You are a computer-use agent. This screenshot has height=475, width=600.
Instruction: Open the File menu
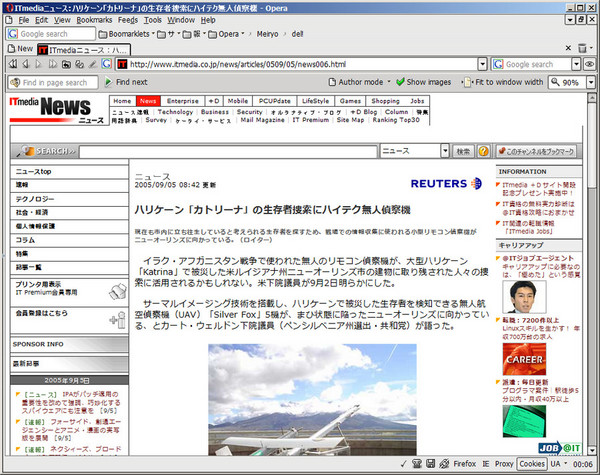(x=23, y=20)
